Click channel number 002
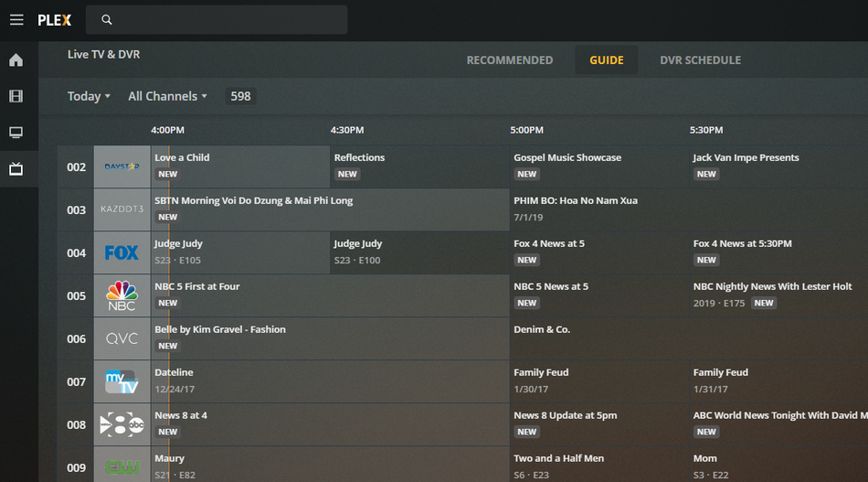Viewport: 868px width, 482px height. (x=76, y=166)
